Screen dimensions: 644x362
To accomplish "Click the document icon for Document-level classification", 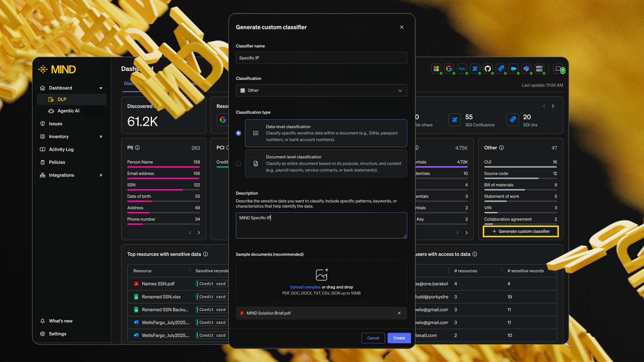I will [256, 164].
